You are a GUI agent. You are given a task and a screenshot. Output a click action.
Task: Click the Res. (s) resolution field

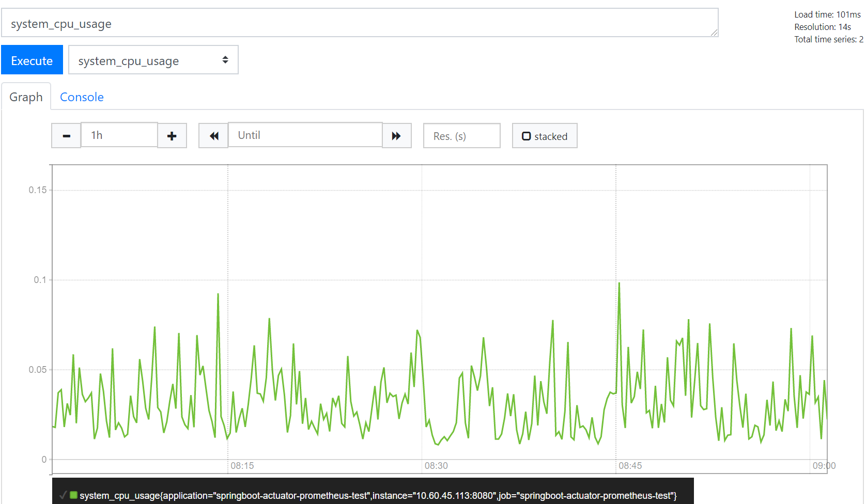point(462,136)
